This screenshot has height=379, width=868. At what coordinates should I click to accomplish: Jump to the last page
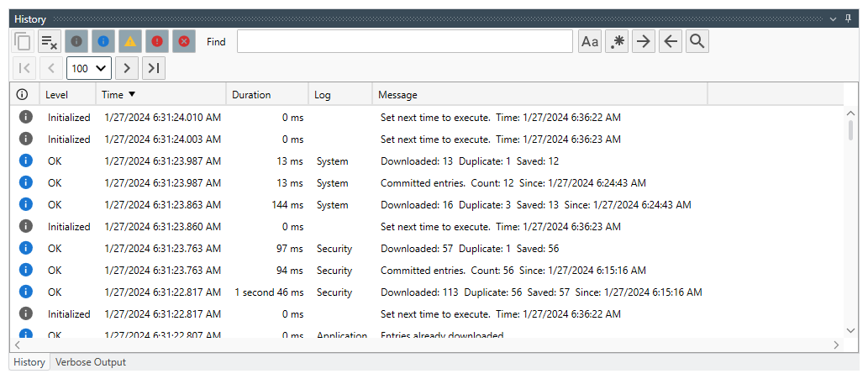click(153, 68)
